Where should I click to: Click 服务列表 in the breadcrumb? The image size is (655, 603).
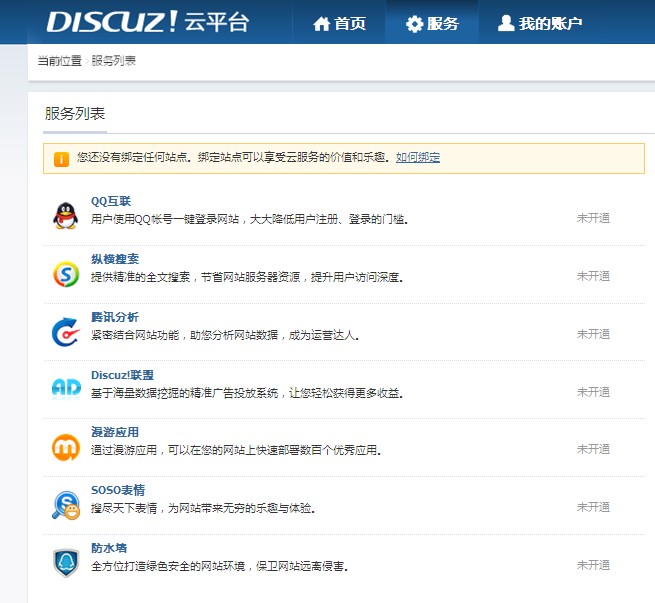pos(114,61)
